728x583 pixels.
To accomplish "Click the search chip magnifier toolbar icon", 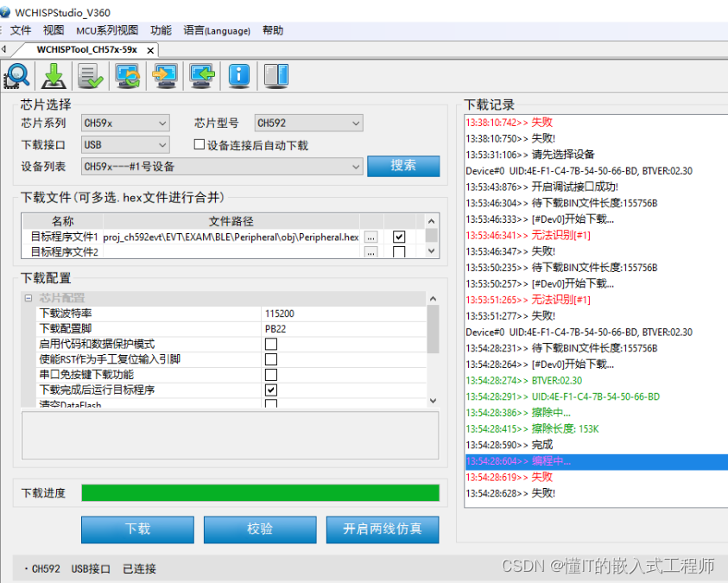I will (16, 76).
